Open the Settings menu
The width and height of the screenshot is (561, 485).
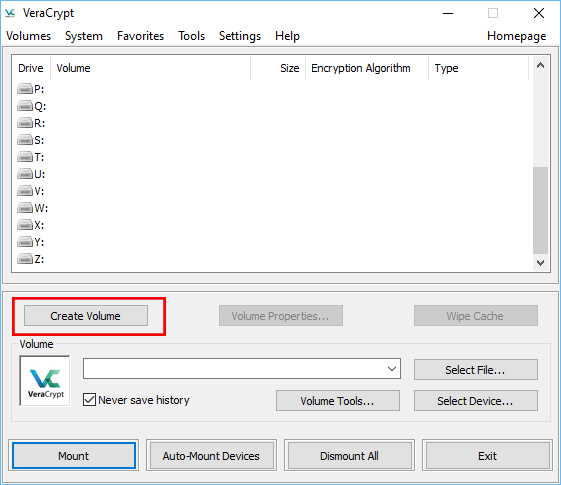[240, 36]
